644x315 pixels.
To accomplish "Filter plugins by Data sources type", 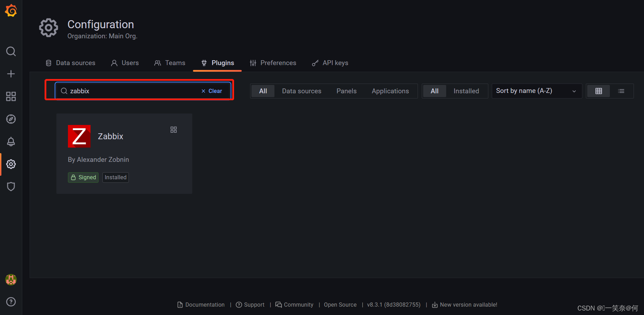I will [x=302, y=91].
